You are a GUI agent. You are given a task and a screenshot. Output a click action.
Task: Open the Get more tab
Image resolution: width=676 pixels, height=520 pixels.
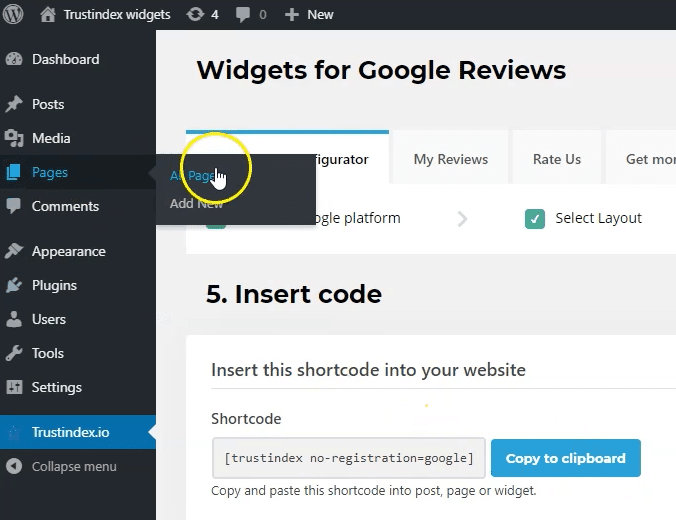point(642,159)
